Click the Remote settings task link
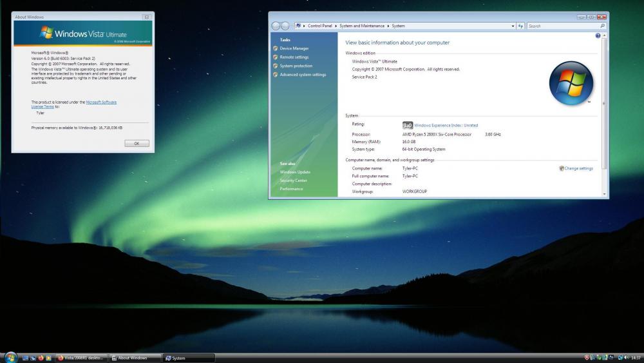Screen dimensions: 644x363 pyautogui.click(x=294, y=57)
